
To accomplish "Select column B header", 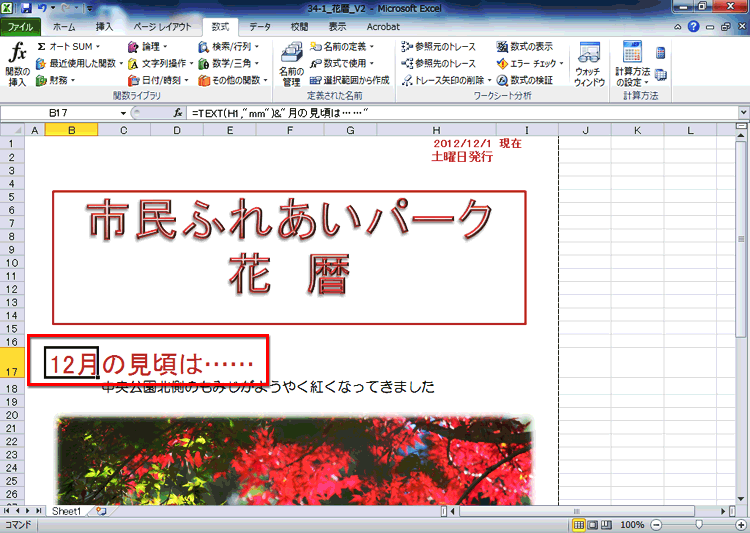I will tap(71, 130).
